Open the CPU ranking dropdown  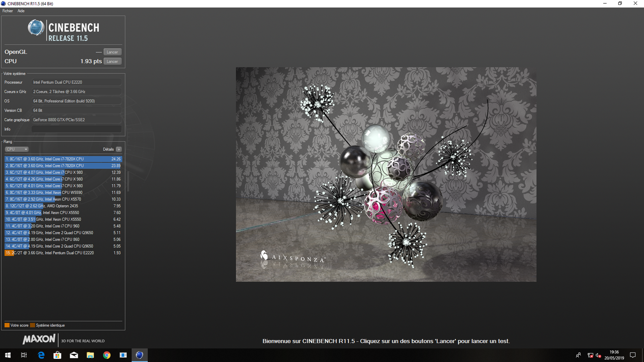tap(16, 149)
